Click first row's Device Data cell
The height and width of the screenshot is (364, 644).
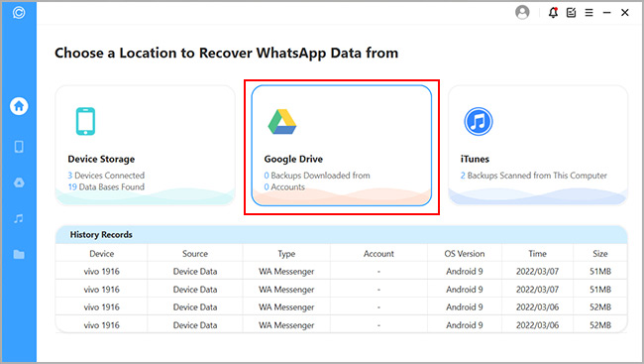point(194,272)
